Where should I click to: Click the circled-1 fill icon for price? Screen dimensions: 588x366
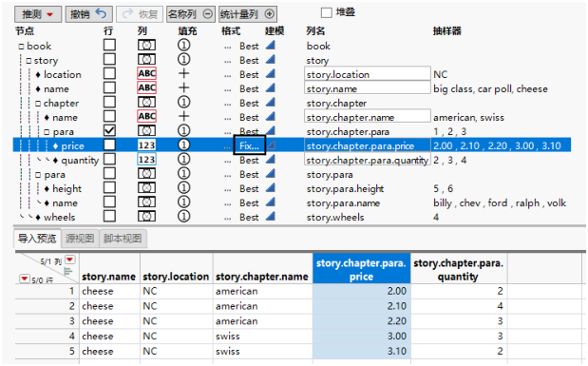pos(183,144)
